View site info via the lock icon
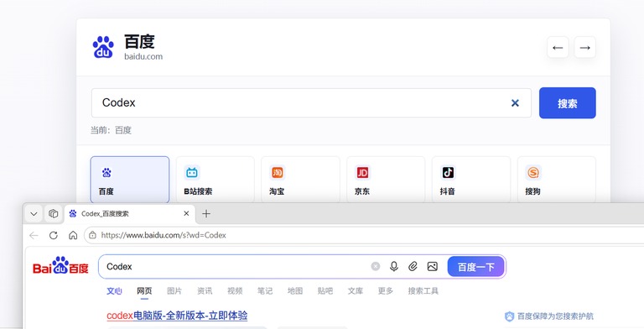 pos(92,235)
